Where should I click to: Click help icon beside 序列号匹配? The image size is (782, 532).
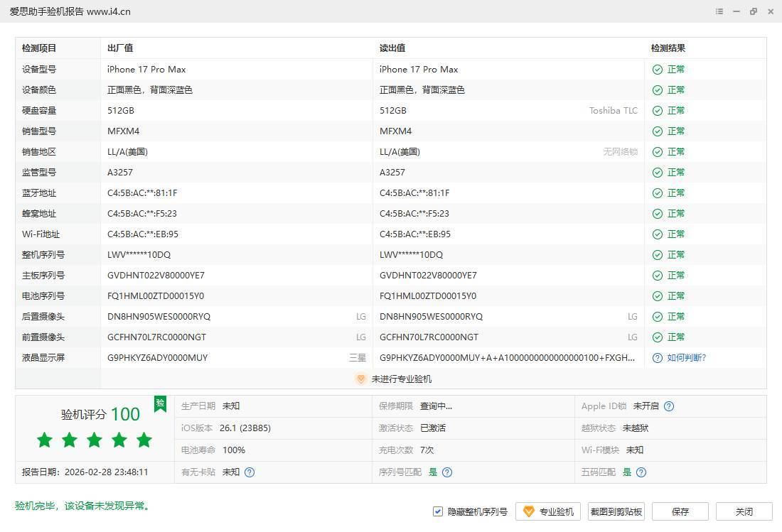point(447,472)
